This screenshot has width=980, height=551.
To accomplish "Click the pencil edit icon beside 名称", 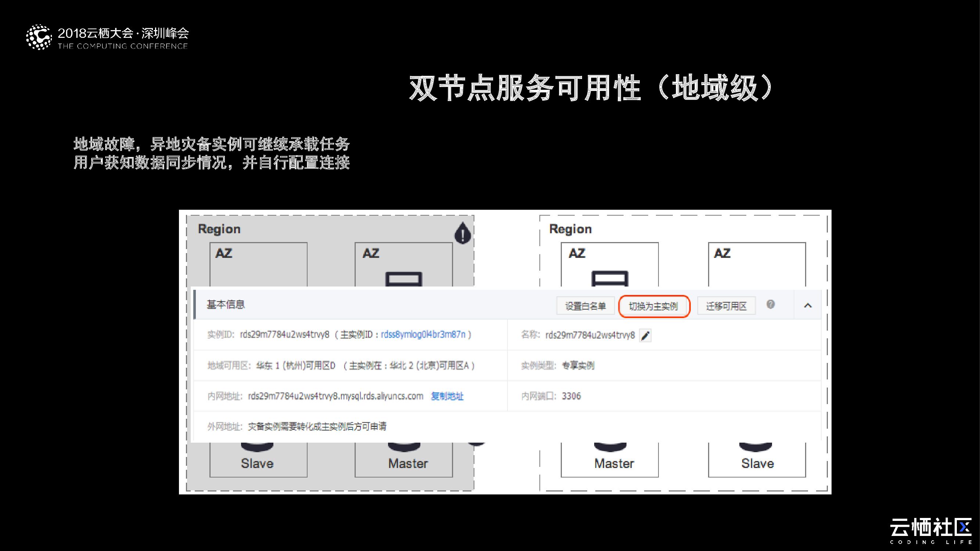I will [x=645, y=336].
